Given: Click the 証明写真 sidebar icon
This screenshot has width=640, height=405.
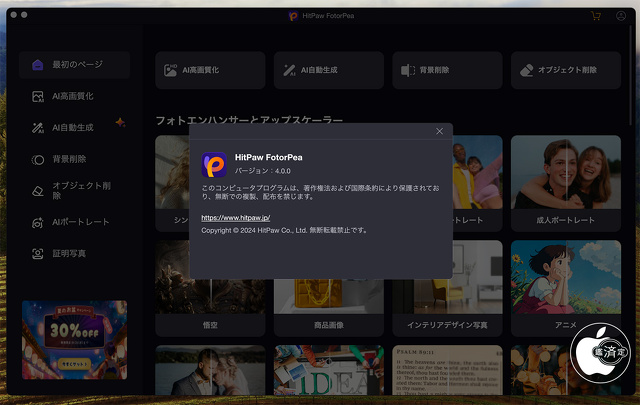Looking at the screenshot, I should 38,254.
